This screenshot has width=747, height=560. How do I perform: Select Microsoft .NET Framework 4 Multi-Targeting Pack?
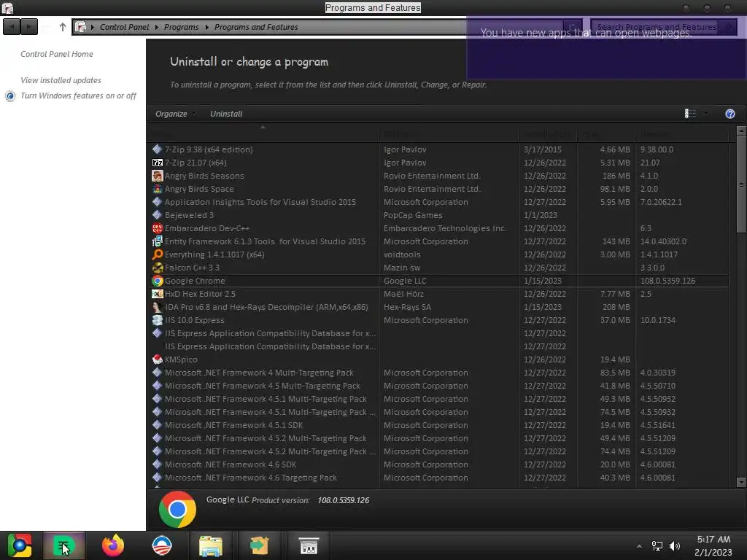coord(438,373)
